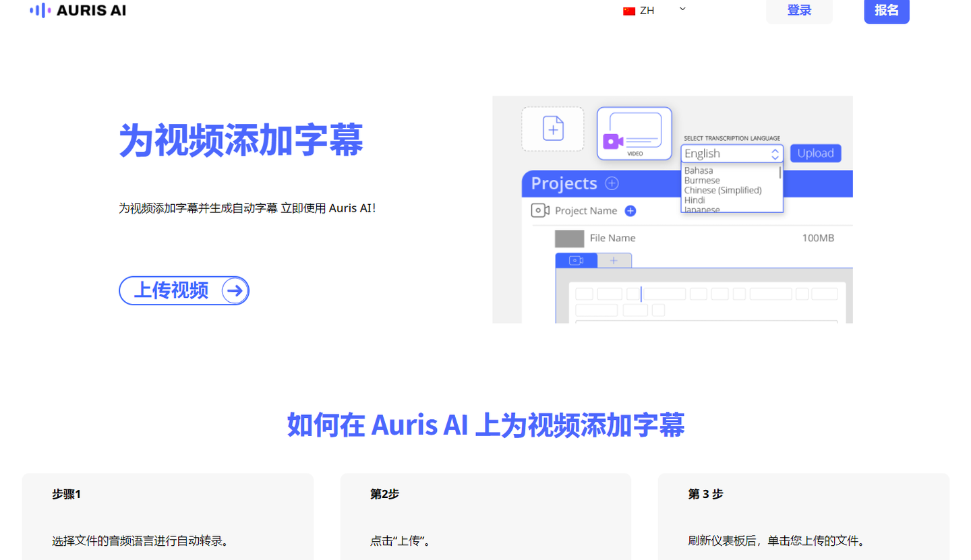The width and height of the screenshot is (971, 560).
Task: Open the plus tab beside camera tab
Action: pyautogui.click(x=614, y=261)
